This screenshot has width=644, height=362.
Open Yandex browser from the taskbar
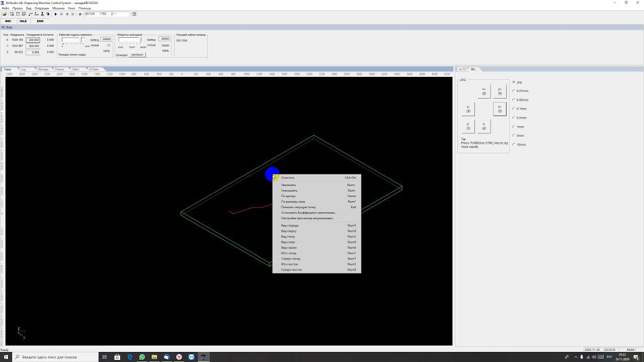tap(179, 357)
